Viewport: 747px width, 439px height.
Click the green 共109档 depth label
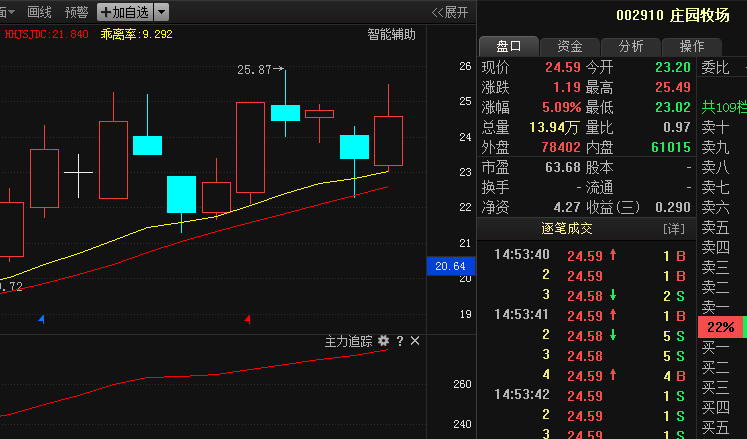coord(724,107)
